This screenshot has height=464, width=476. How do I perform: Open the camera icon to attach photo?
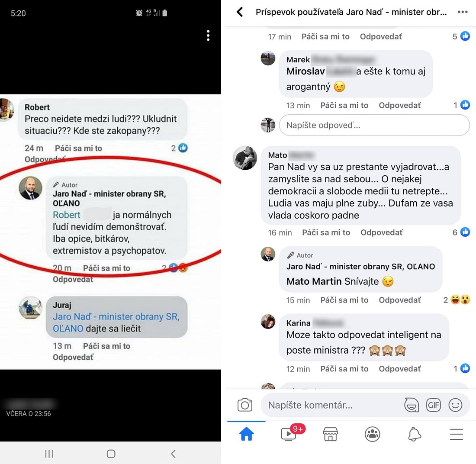pyautogui.click(x=244, y=405)
